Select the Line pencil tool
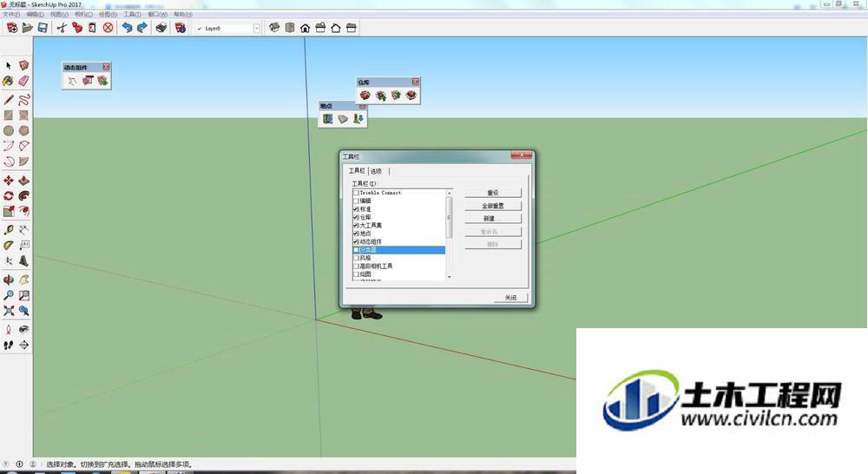 pos(9,100)
